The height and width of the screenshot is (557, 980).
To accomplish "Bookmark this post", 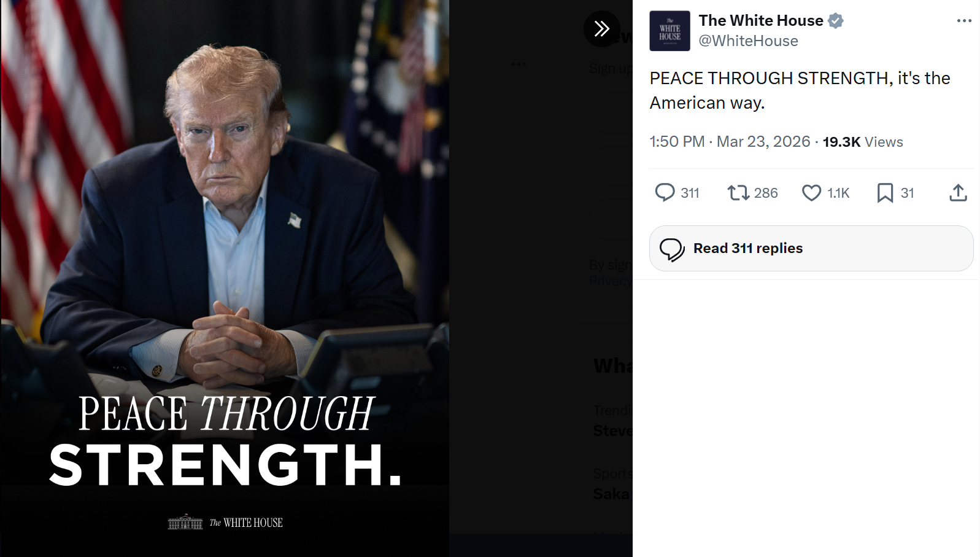I will pyautogui.click(x=885, y=193).
